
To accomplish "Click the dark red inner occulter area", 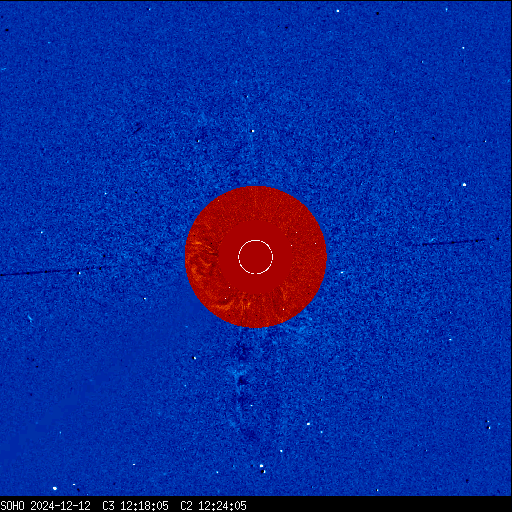I will click(255, 257).
